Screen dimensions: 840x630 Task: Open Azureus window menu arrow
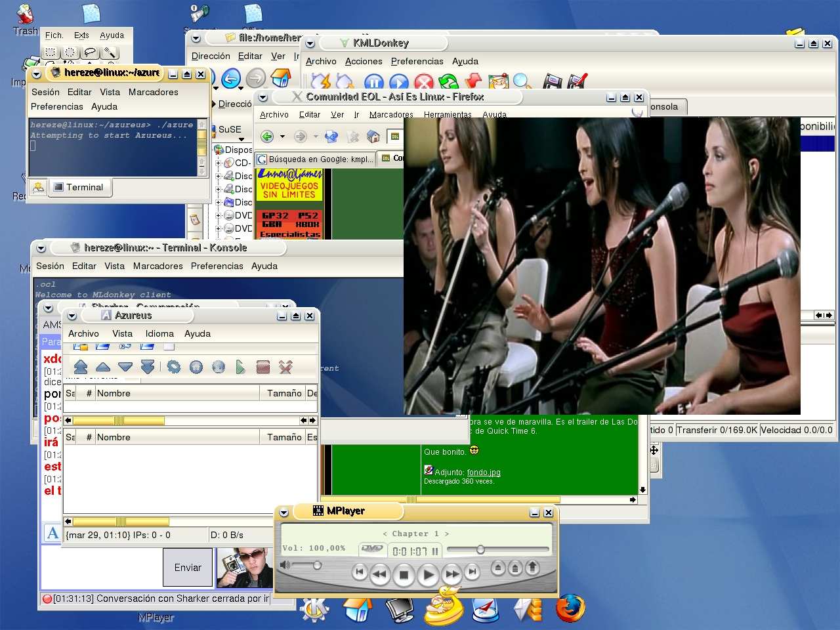coord(72,316)
